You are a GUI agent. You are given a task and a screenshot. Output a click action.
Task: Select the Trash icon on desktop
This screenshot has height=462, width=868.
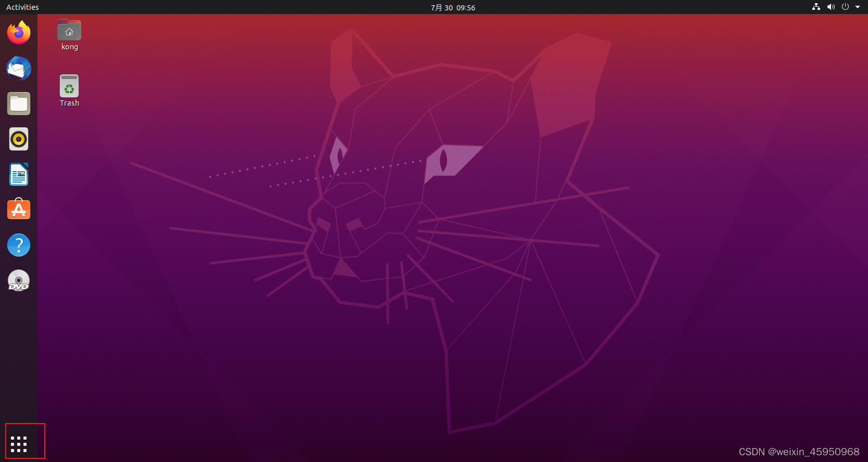[69, 86]
